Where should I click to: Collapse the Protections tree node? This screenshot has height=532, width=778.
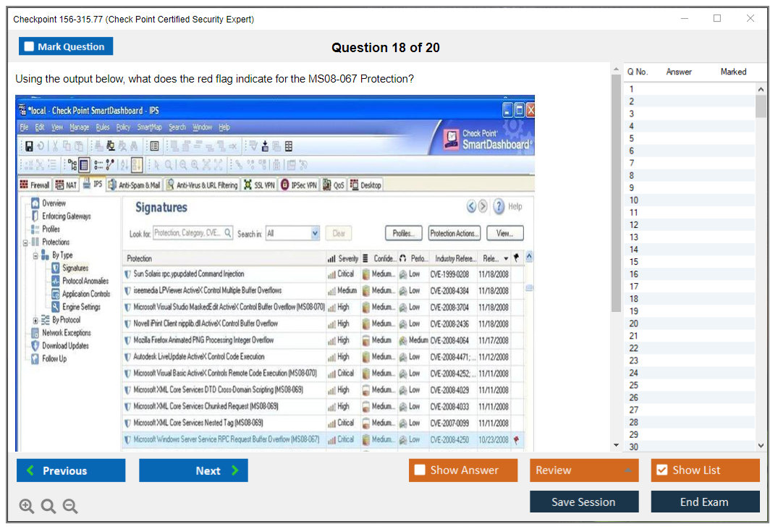[25, 242]
